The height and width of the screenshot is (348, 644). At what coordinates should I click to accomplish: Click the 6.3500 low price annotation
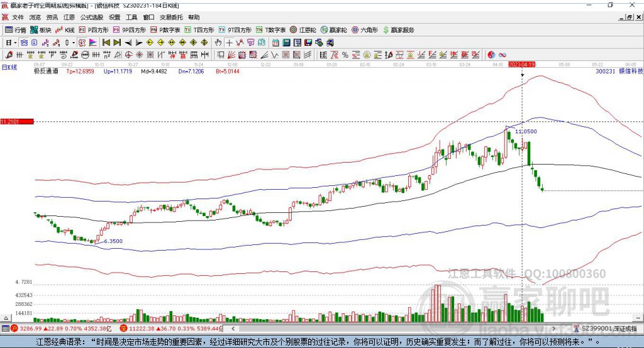pyautogui.click(x=113, y=241)
